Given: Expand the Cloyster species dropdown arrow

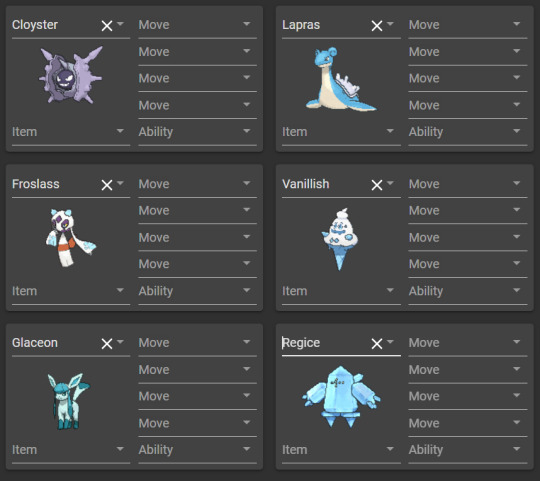Looking at the screenshot, I should [120, 24].
